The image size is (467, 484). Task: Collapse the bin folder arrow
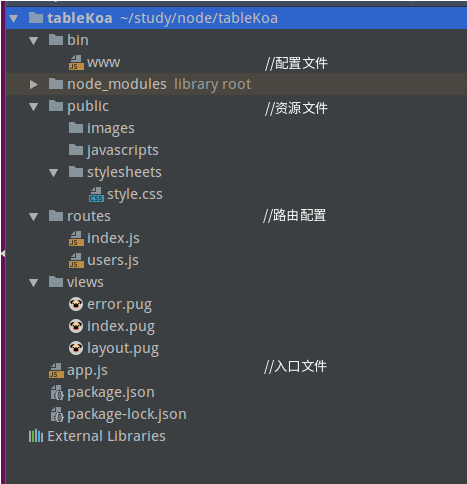pyautogui.click(x=34, y=41)
